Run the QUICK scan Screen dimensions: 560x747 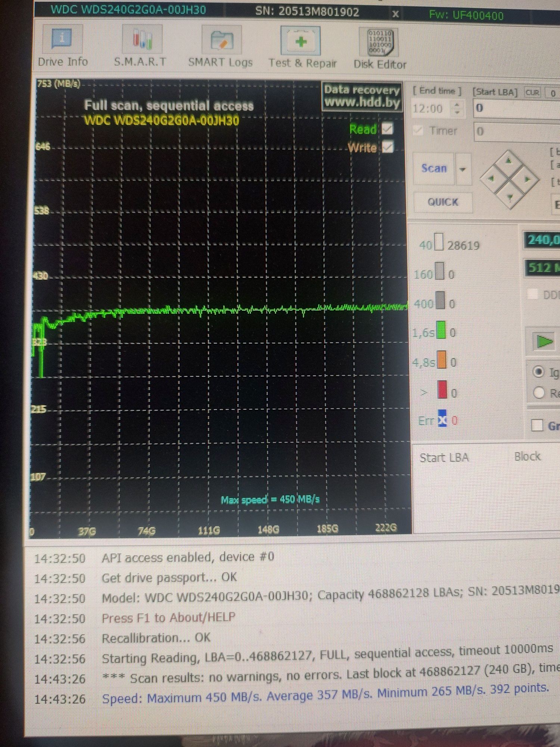pyautogui.click(x=443, y=202)
